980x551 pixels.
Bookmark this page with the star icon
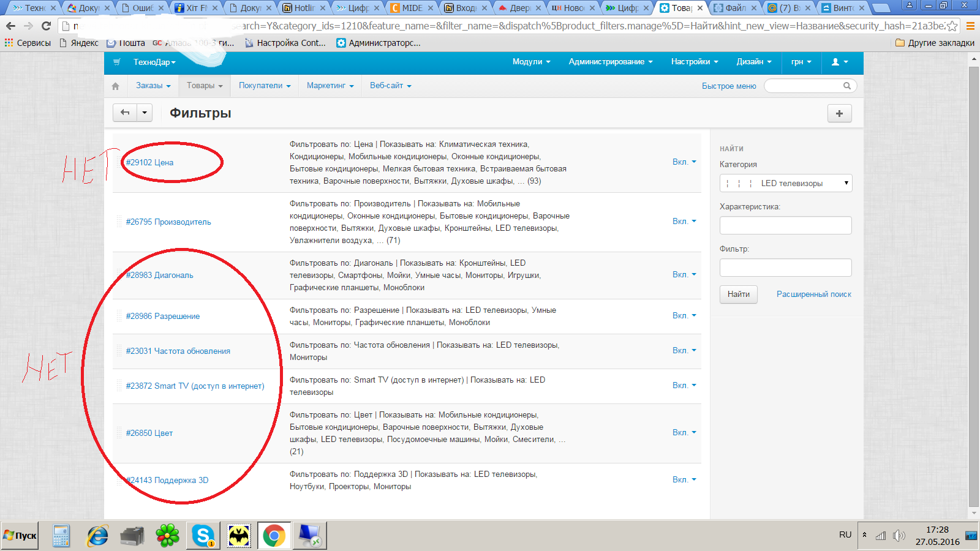coord(952,26)
